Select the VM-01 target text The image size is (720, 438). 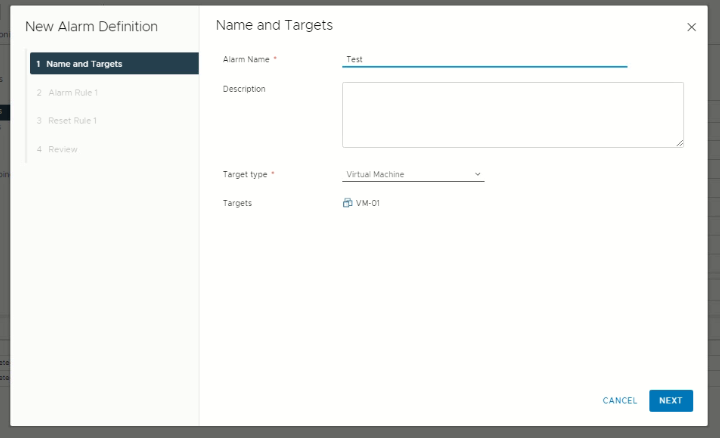(368, 203)
